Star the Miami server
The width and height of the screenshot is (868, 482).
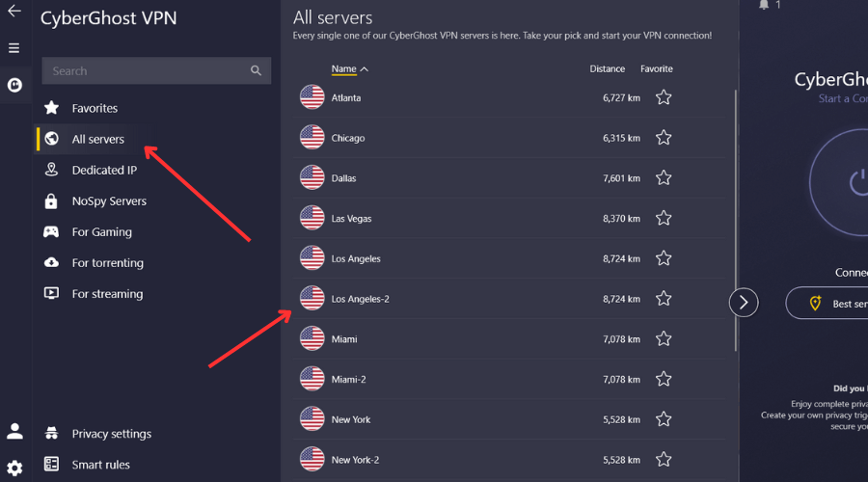click(x=664, y=338)
